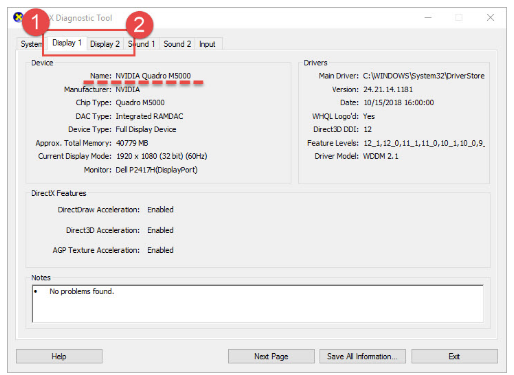Click the Main Driver path text

pos(423,76)
